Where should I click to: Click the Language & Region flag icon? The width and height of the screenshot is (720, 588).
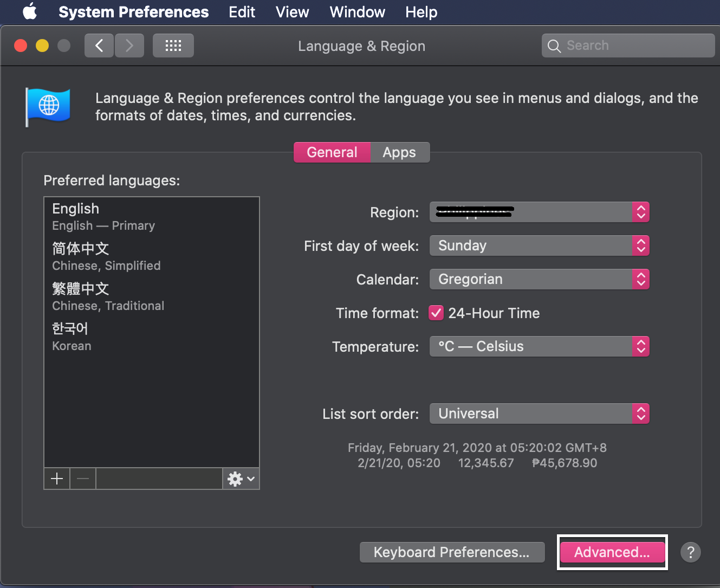(48, 107)
